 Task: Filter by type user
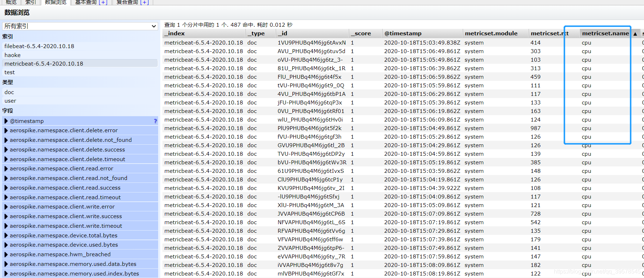coord(80,101)
